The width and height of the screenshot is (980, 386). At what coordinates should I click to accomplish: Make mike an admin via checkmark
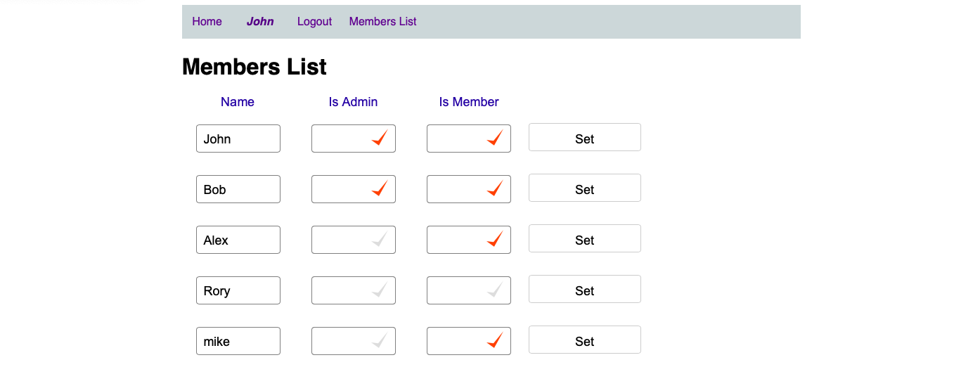[x=380, y=341]
